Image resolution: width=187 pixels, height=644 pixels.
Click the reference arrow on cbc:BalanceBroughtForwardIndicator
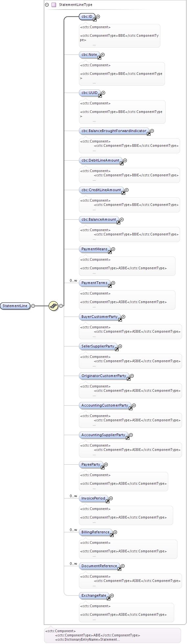(149, 134)
